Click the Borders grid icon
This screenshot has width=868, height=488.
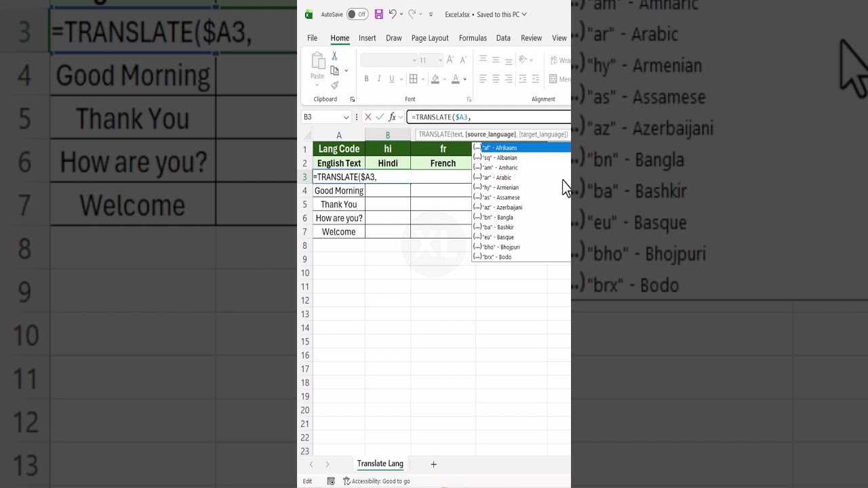pos(412,79)
